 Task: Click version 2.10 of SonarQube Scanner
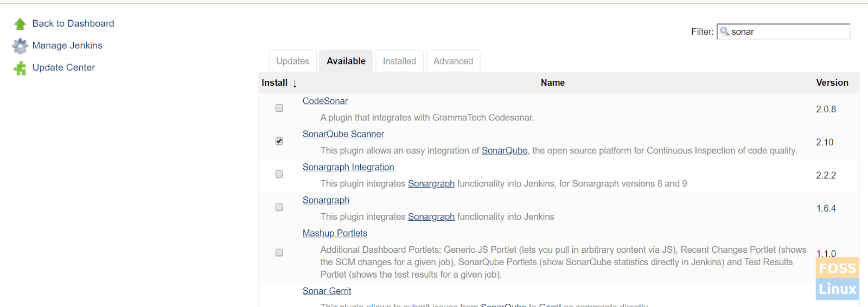pos(825,142)
